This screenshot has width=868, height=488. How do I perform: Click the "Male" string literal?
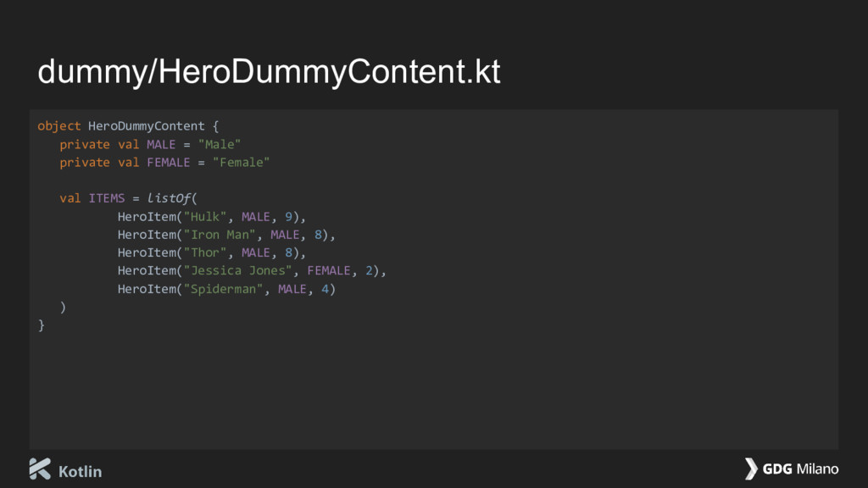click(220, 144)
